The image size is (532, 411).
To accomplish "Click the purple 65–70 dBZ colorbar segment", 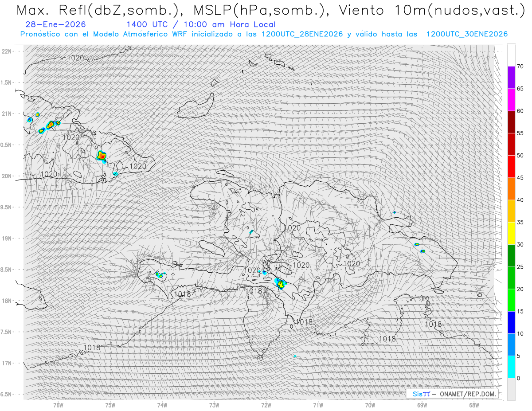I will coord(511,78).
